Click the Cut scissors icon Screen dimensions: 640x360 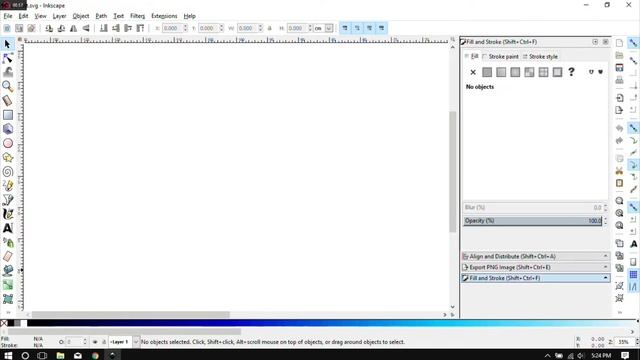coord(620,171)
